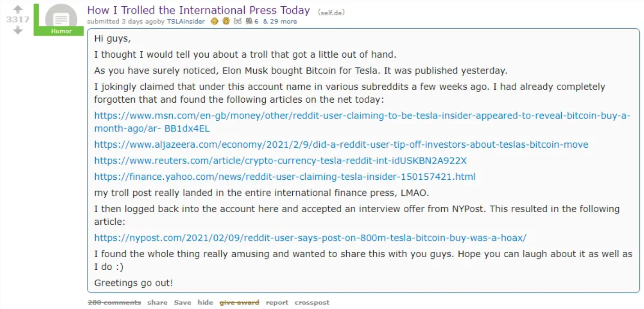
Task: Expand the '& 29 more' awards list
Action: (280, 21)
